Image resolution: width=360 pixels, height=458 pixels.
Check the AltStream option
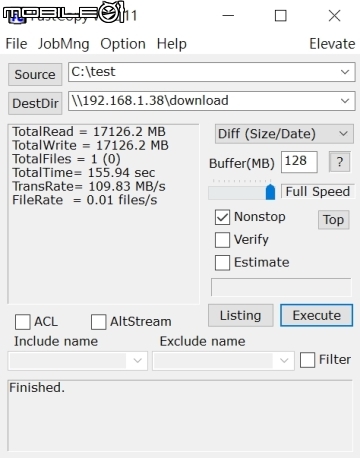click(x=98, y=322)
